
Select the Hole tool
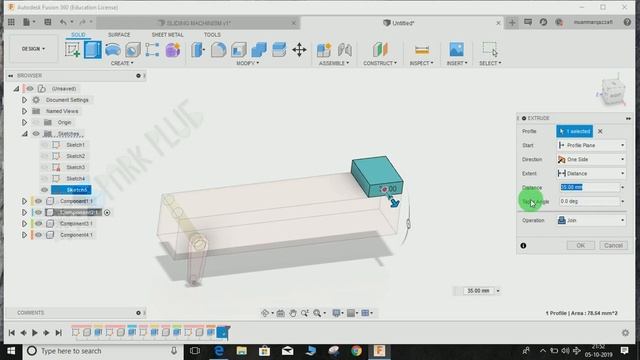133,50
